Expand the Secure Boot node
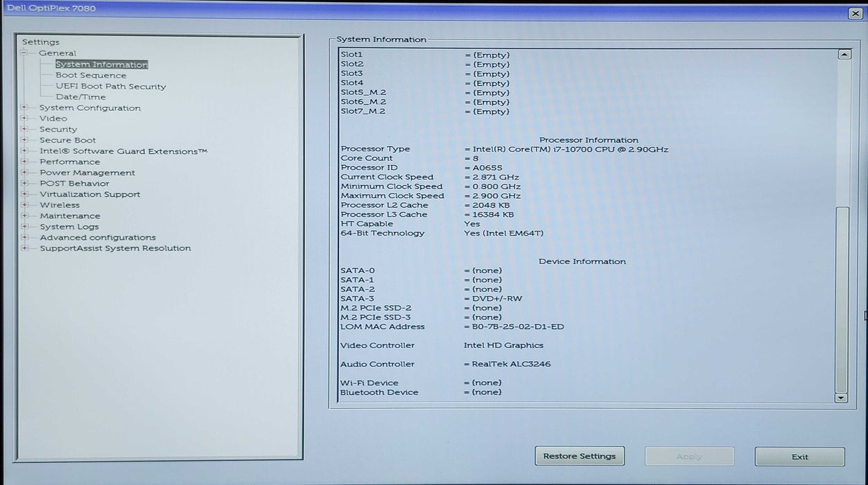The width and height of the screenshot is (868, 485). tap(24, 140)
